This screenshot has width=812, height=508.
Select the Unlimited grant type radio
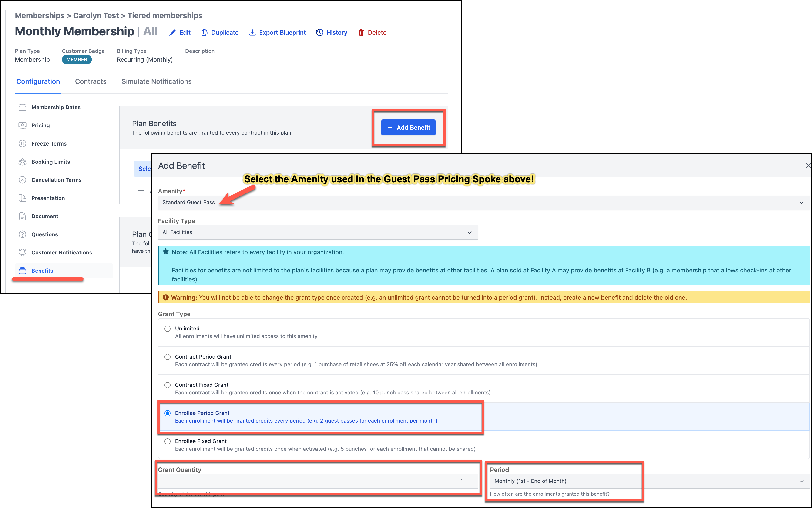pyautogui.click(x=168, y=329)
